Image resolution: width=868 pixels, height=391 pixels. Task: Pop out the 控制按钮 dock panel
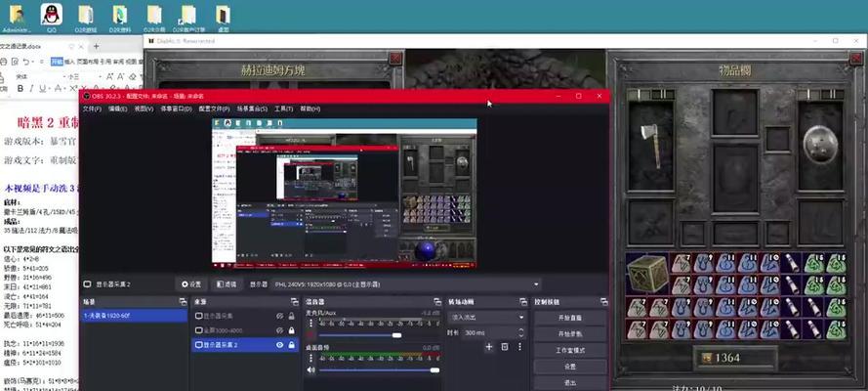pos(603,302)
